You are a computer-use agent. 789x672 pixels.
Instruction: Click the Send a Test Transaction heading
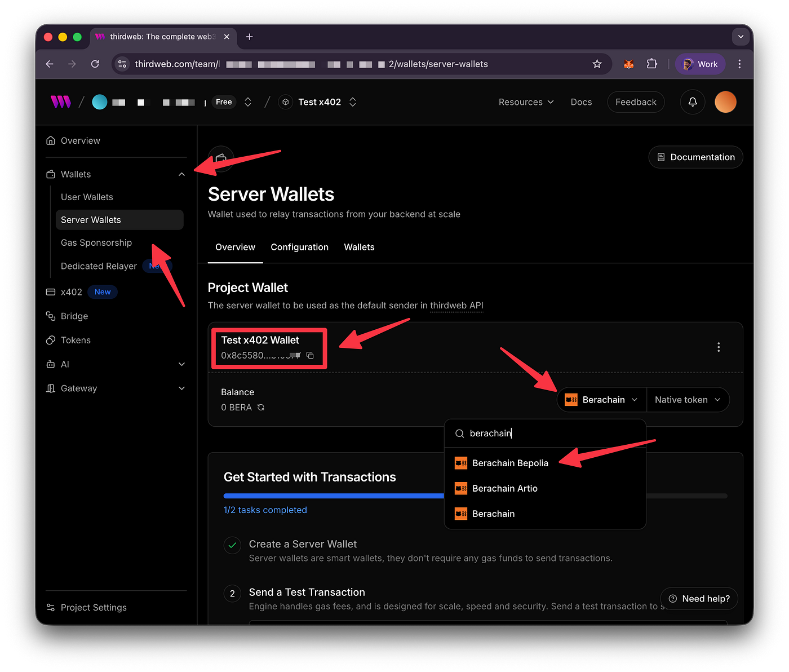coord(307,593)
